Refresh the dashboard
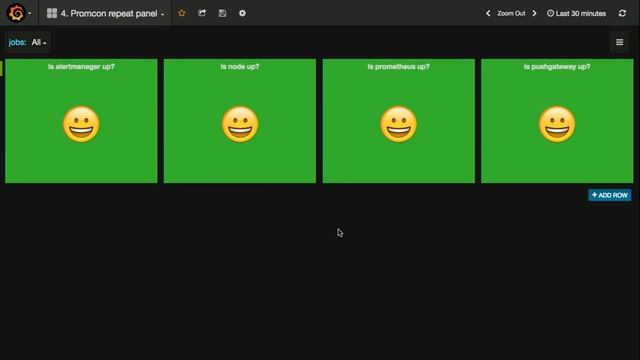This screenshot has height=360, width=640. (x=622, y=13)
